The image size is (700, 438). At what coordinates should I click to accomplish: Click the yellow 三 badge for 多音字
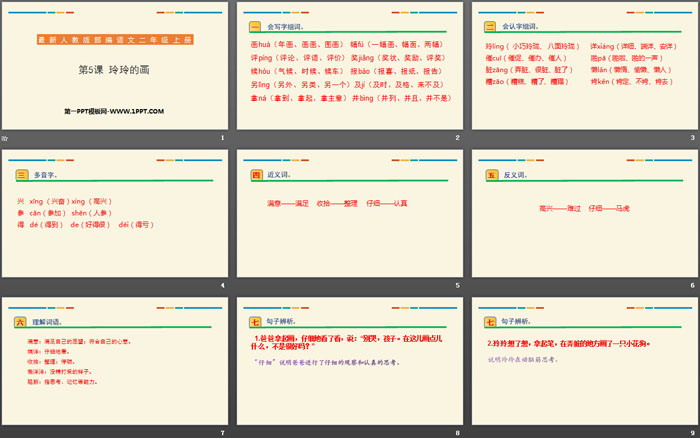coord(21,175)
